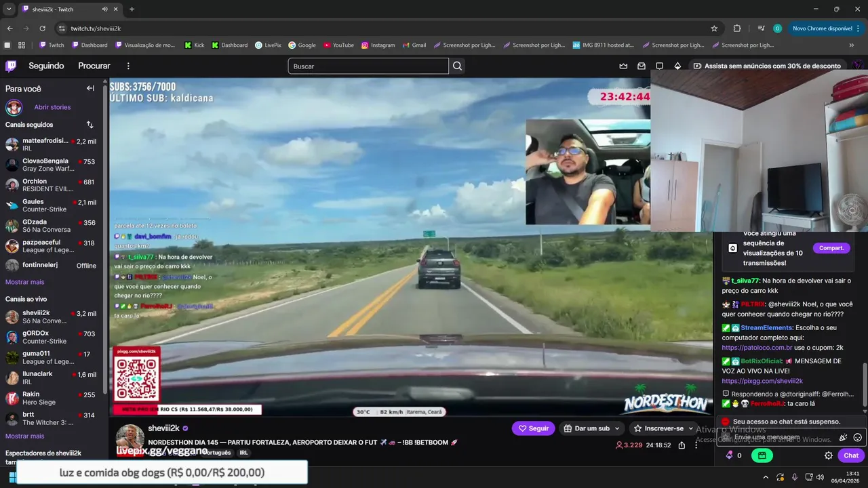Click the purple Chat button
This screenshot has width=868, height=488.
coord(851,455)
